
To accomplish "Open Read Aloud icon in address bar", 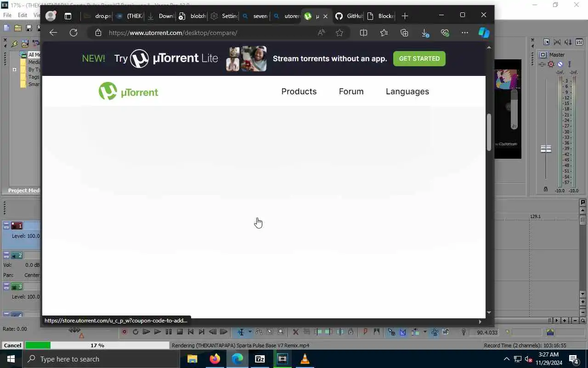I will pos(321,33).
